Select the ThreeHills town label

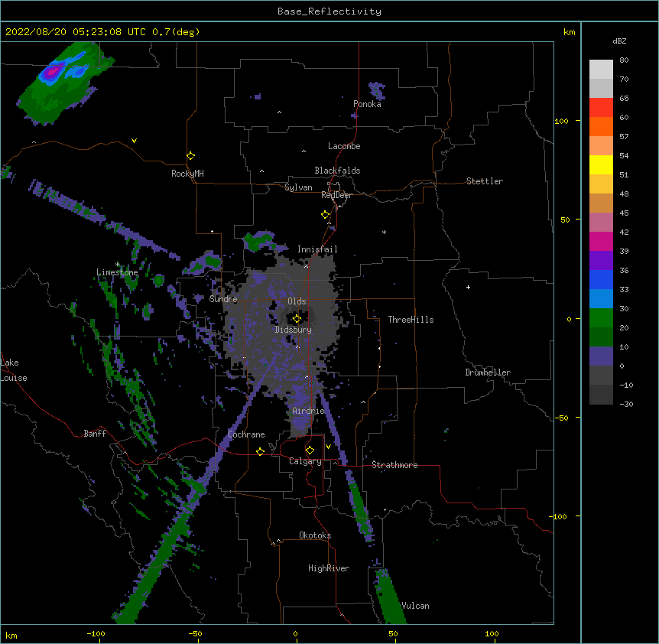tap(411, 320)
